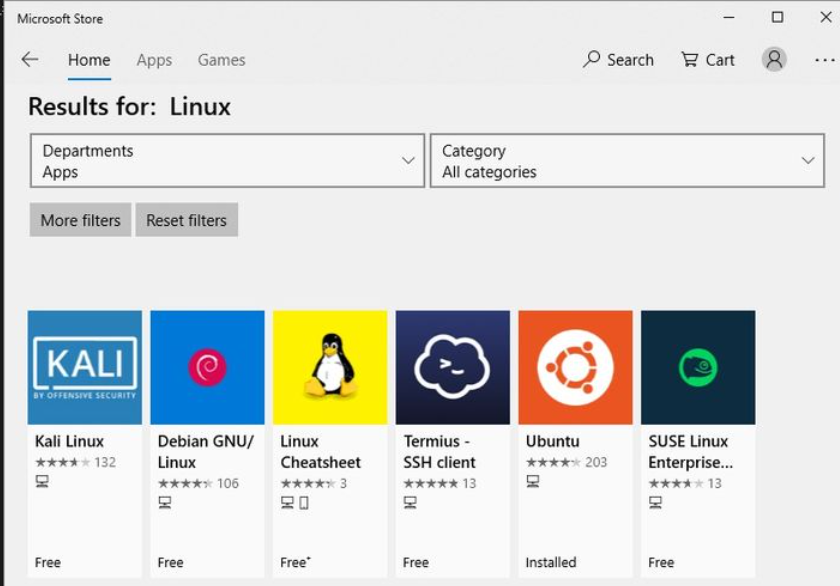Open the Home tab

[89, 60]
